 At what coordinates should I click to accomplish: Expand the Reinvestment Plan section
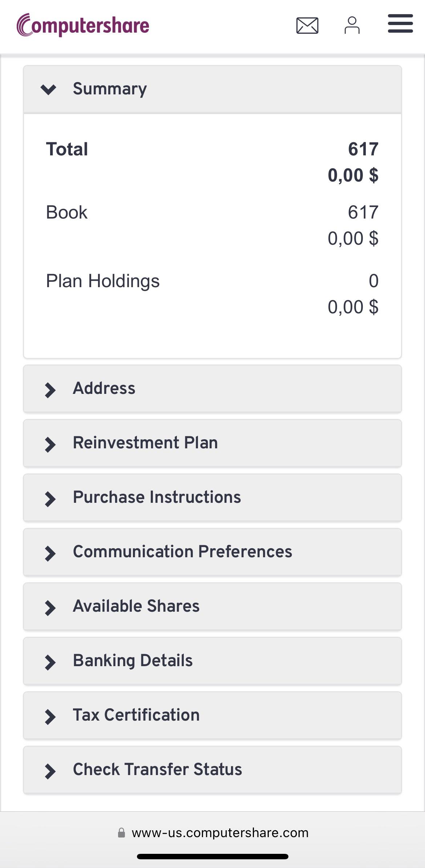[212, 443]
